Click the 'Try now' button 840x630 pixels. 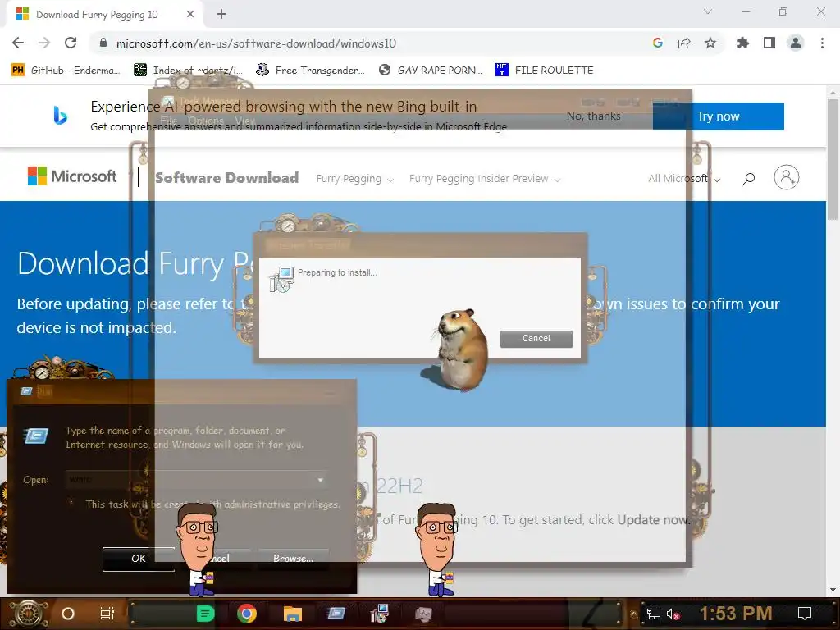point(718,116)
